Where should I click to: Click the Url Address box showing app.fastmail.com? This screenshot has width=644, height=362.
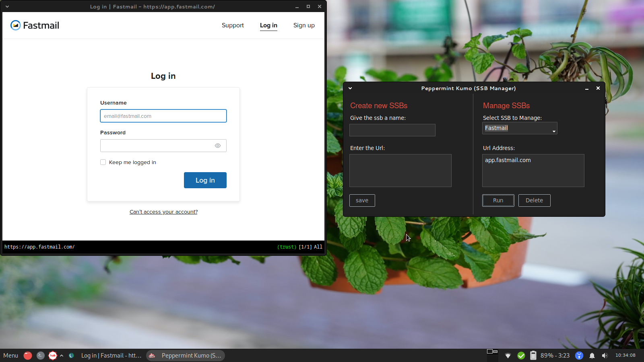(533, 171)
